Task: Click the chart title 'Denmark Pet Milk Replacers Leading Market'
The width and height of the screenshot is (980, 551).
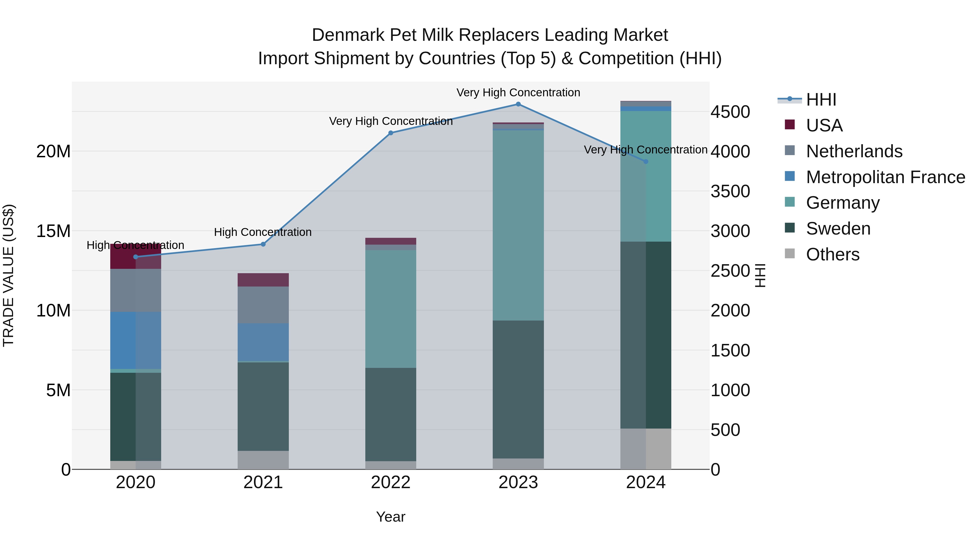Action: (x=490, y=35)
